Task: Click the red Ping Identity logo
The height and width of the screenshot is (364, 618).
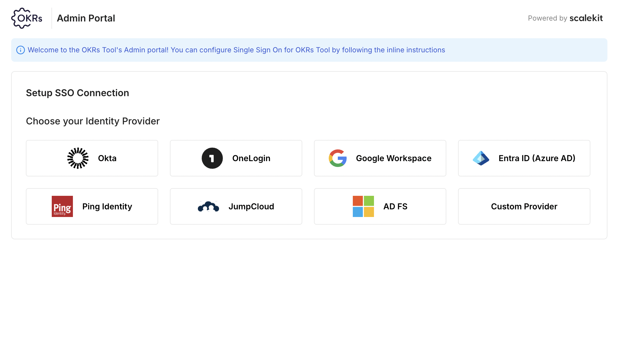Action: (62, 206)
